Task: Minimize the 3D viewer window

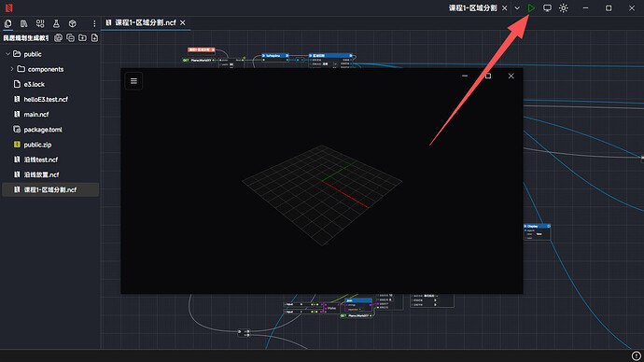Action: [465, 76]
